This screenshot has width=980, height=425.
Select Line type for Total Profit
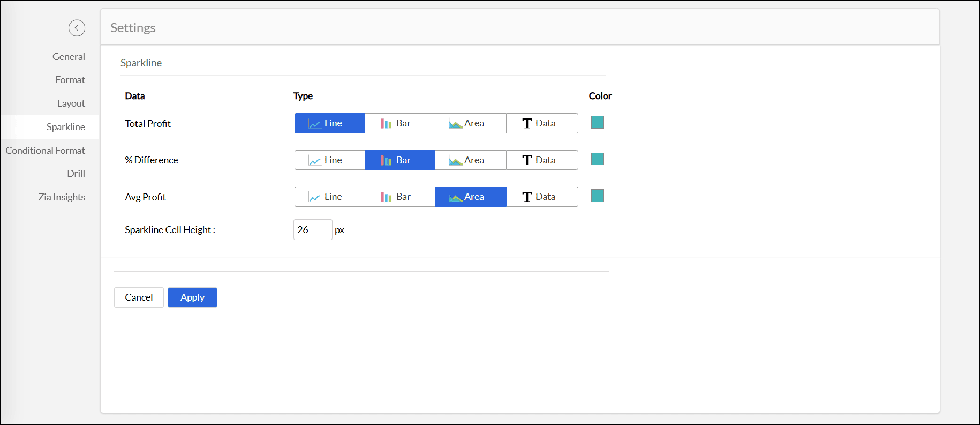point(329,123)
